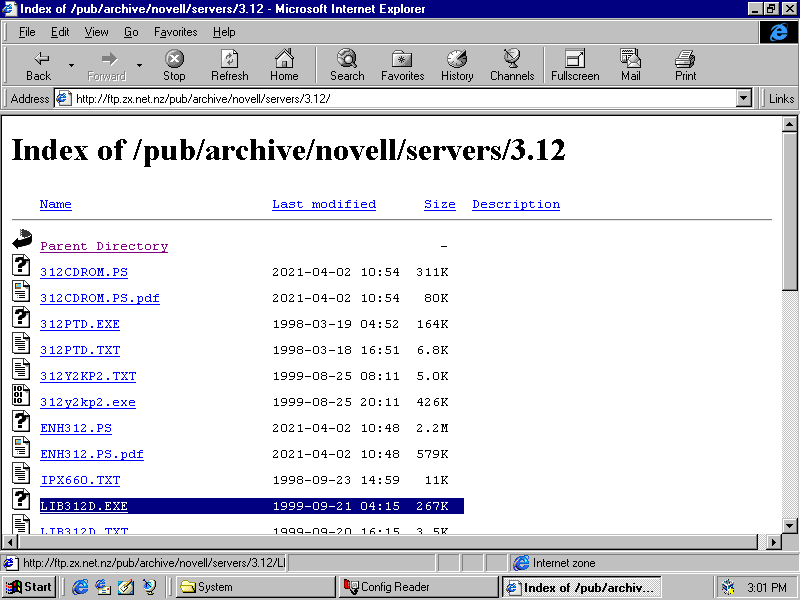Click the highlighted LIB312D.EXE link

[x=84, y=506]
